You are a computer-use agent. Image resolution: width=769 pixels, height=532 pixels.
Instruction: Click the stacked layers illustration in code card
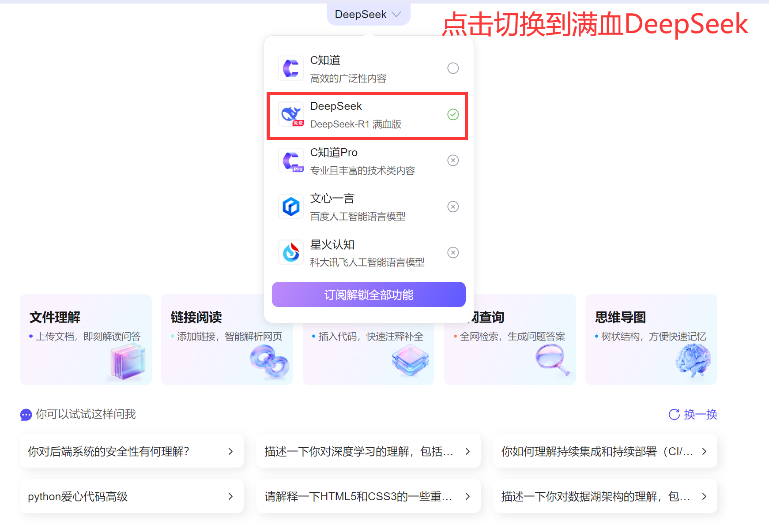pyautogui.click(x=411, y=360)
